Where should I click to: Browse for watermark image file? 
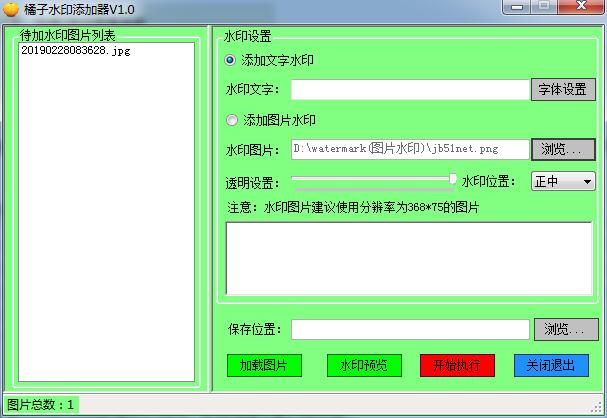point(563,149)
